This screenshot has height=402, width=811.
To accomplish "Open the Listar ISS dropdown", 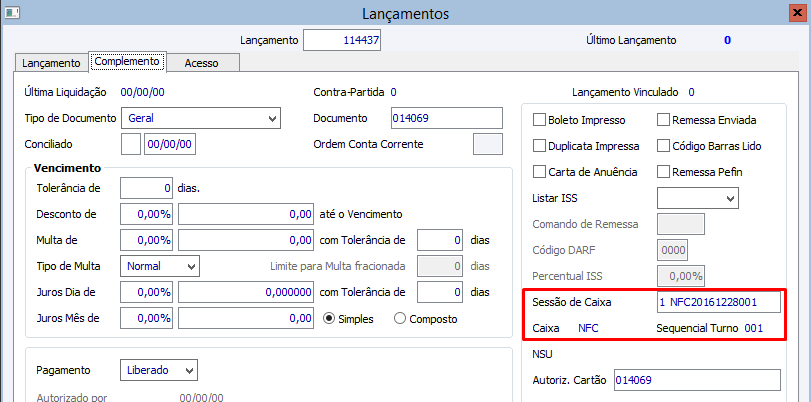I will (x=730, y=198).
